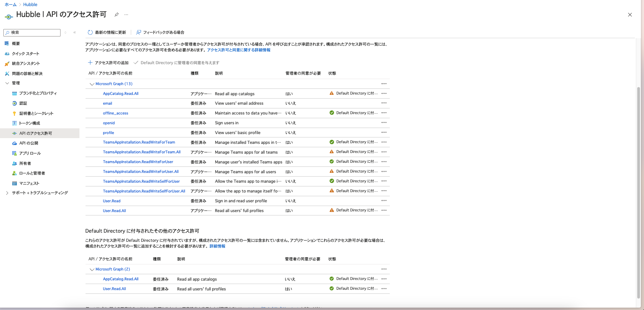Click the offline_access permission link
The height and width of the screenshot is (310, 644).
pyautogui.click(x=116, y=113)
